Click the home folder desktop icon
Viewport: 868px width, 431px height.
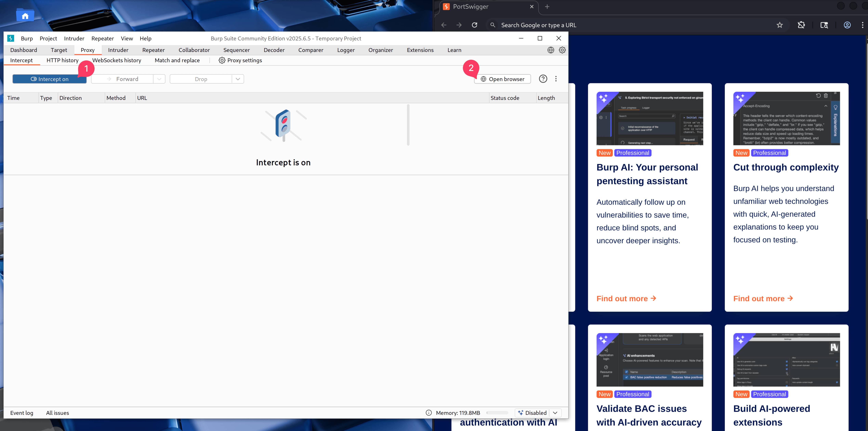point(25,16)
